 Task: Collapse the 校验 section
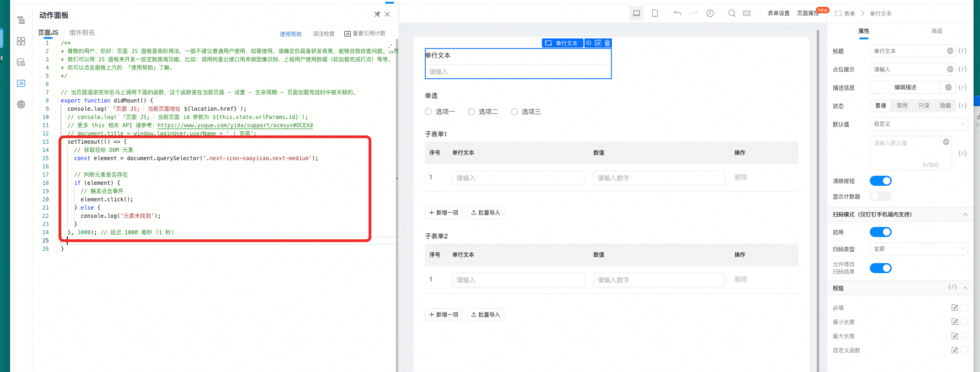pos(965,288)
